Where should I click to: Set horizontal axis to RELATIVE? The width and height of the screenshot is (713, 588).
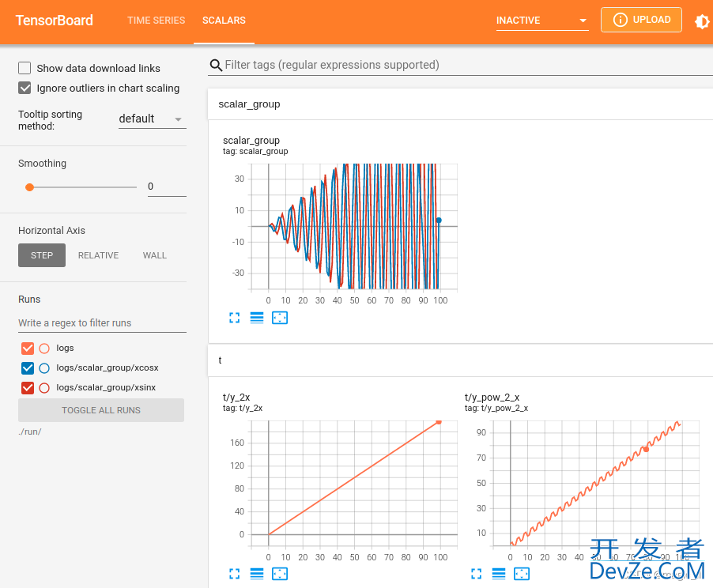click(x=98, y=255)
